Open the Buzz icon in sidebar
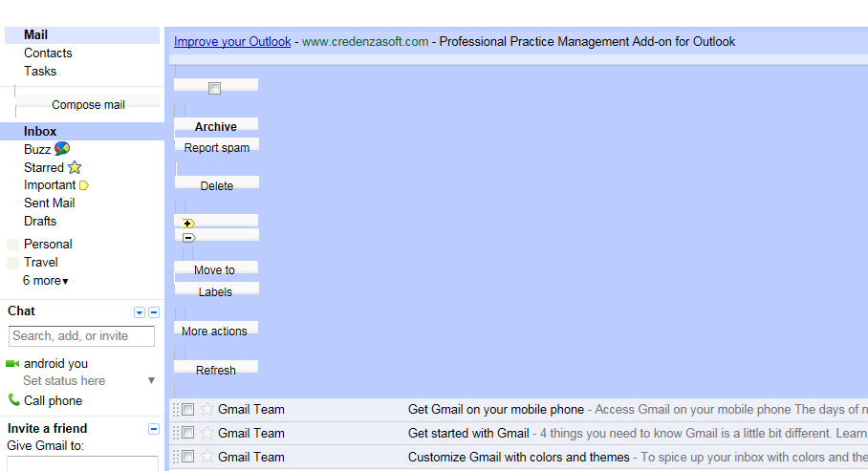This screenshot has height=471, width=868. [62, 148]
